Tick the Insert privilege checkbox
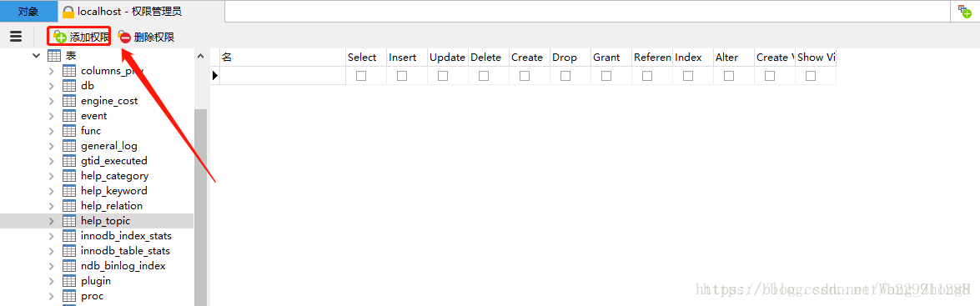Image resolution: width=980 pixels, height=306 pixels. pos(402,76)
